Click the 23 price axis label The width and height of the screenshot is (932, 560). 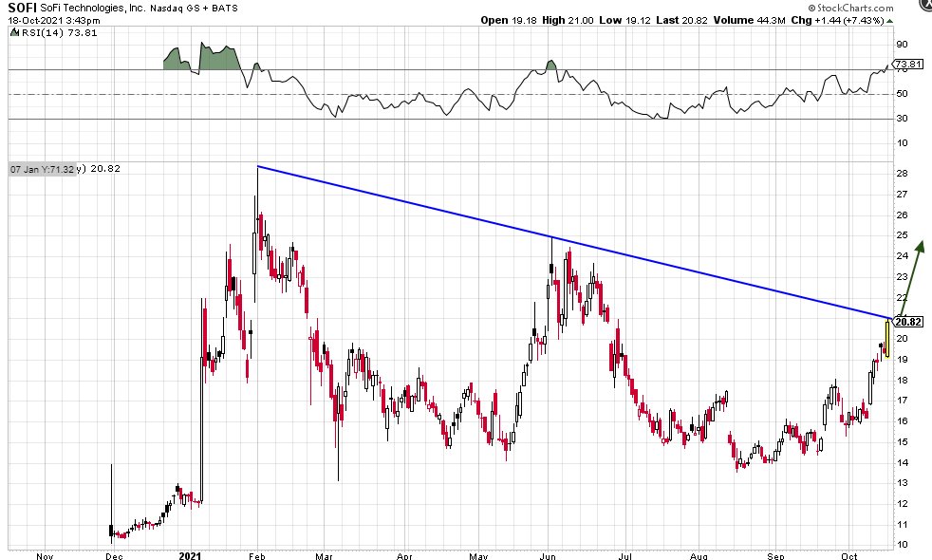(x=902, y=277)
